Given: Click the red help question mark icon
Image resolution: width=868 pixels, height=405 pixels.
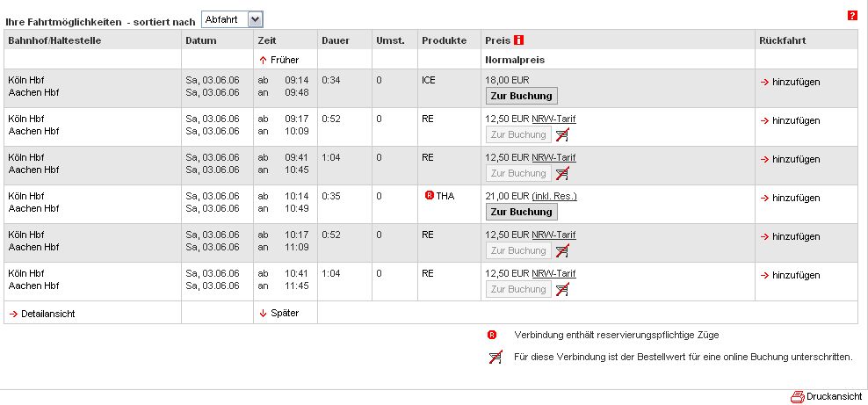Looking at the screenshot, I should [x=852, y=16].
